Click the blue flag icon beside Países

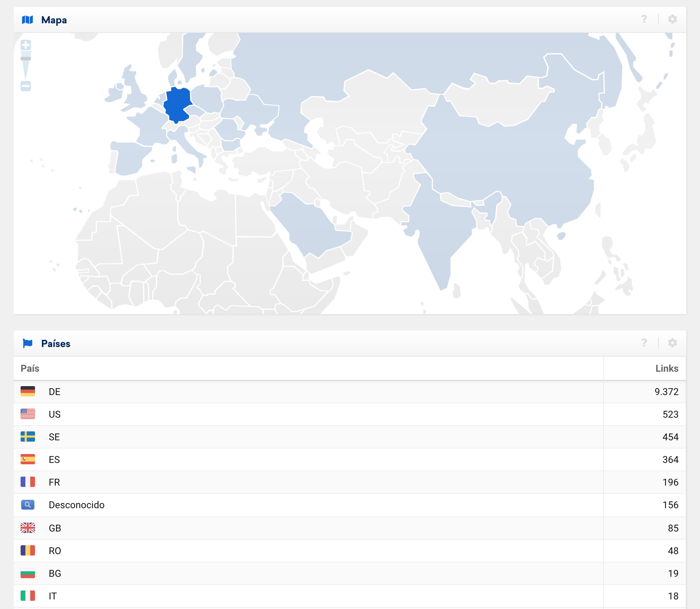click(27, 343)
